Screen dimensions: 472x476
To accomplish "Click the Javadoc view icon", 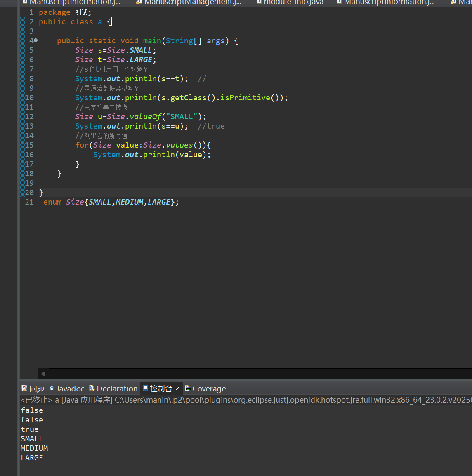I will (52, 388).
